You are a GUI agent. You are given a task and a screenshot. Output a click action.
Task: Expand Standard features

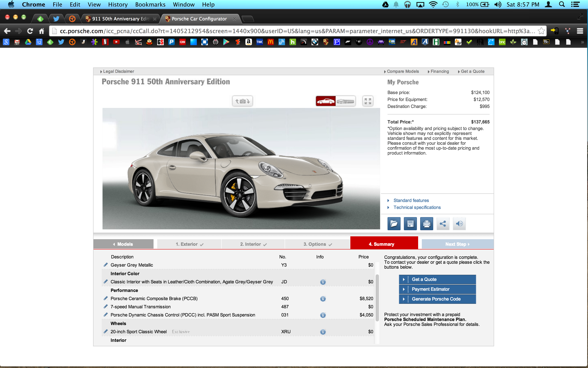coord(411,200)
